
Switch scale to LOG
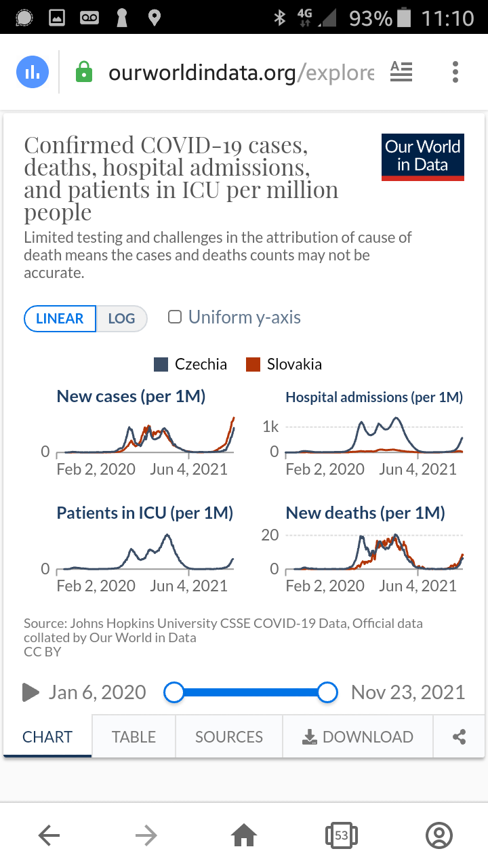[122, 319]
